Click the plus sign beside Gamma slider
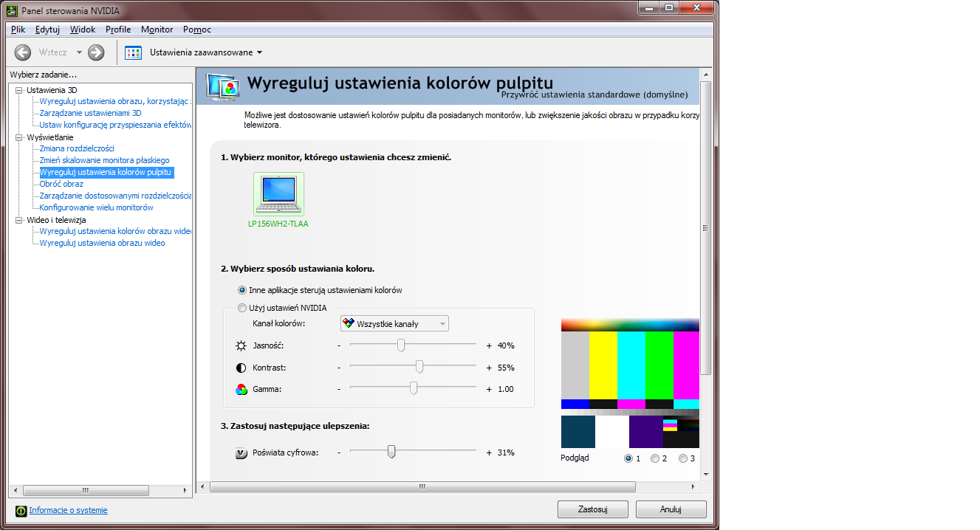 (489, 389)
